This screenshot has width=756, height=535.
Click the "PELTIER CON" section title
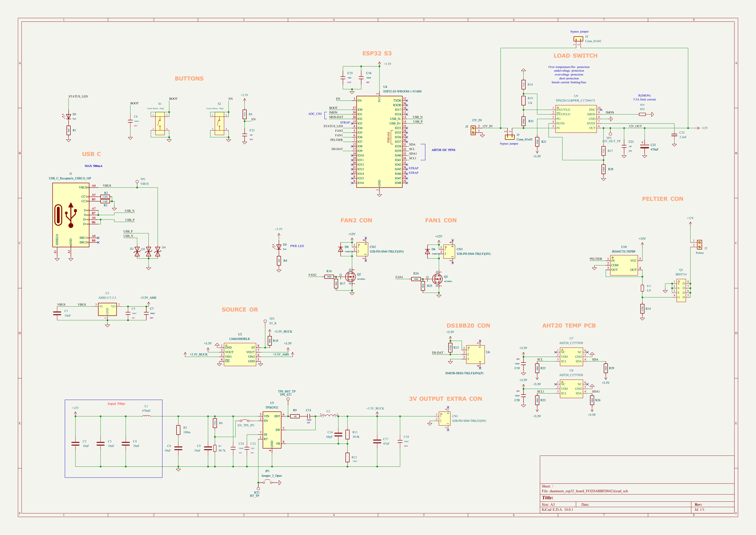pyautogui.click(x=663, y=199)
